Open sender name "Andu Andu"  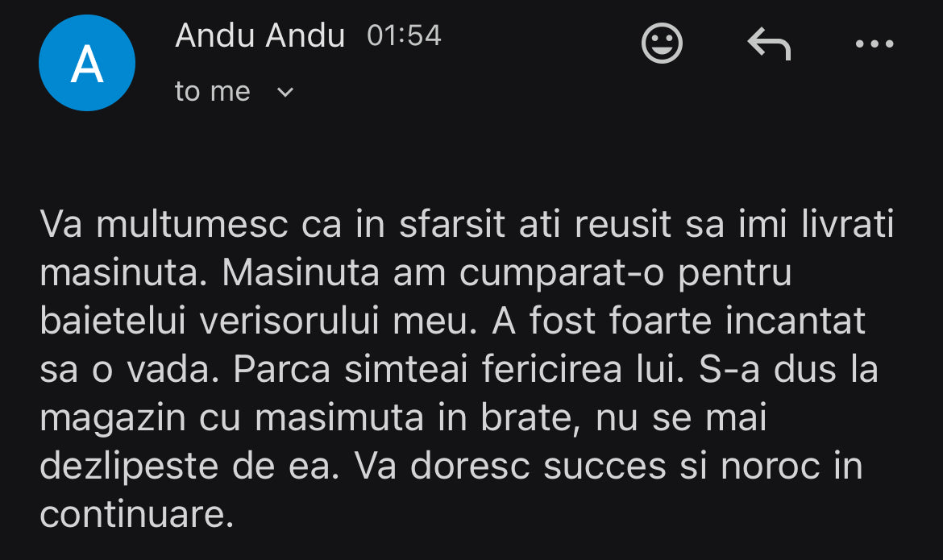(x=260, y=35)
